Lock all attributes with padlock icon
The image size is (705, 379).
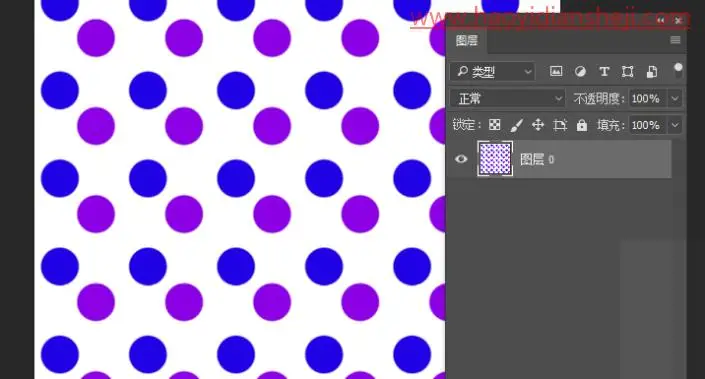(582, 125)
